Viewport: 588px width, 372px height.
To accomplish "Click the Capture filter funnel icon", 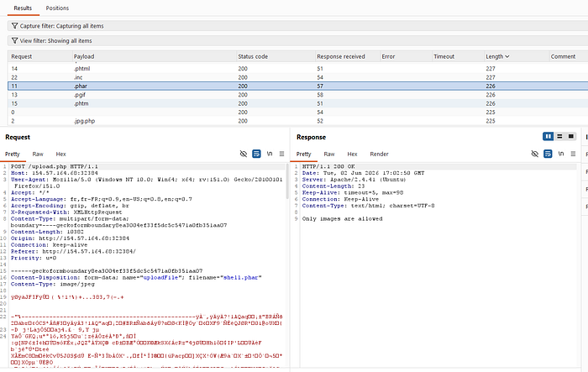I will (14, 26).
